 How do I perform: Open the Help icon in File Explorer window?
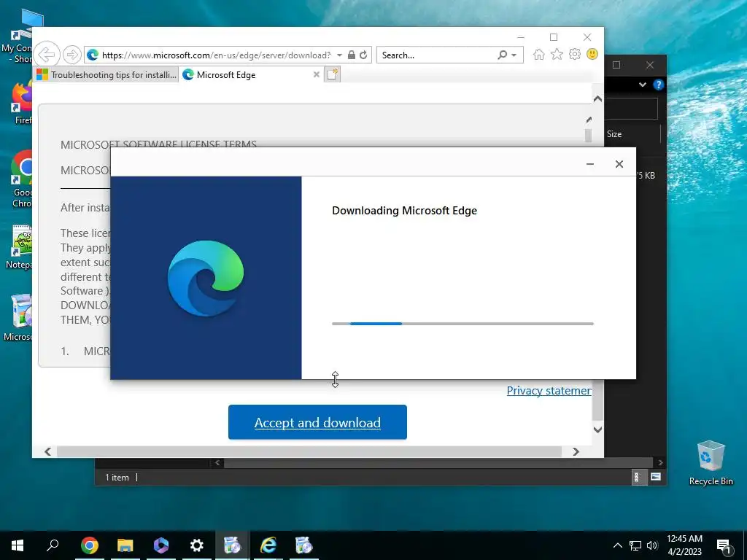(659, 85)
